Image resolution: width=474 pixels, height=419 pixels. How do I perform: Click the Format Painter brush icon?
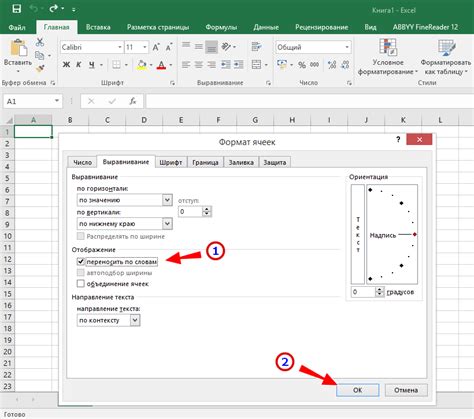(40, 68)
